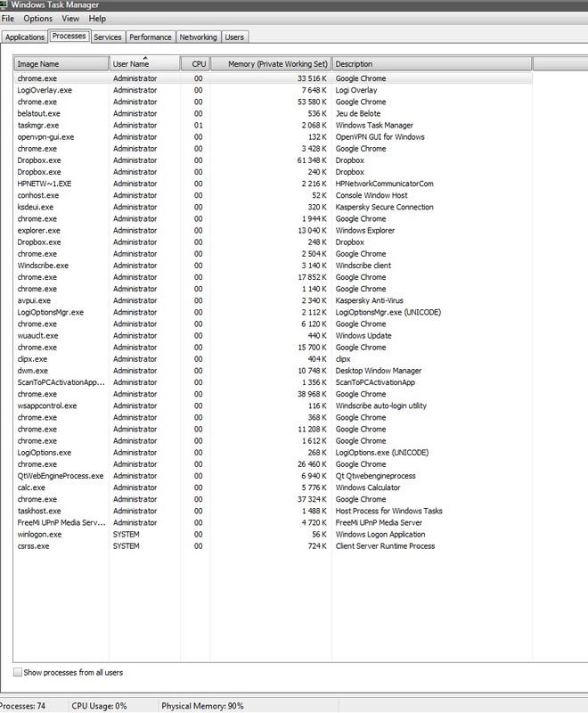Screen dimensions: 588x713
Task: Open the Help menu
Action: 97,19
